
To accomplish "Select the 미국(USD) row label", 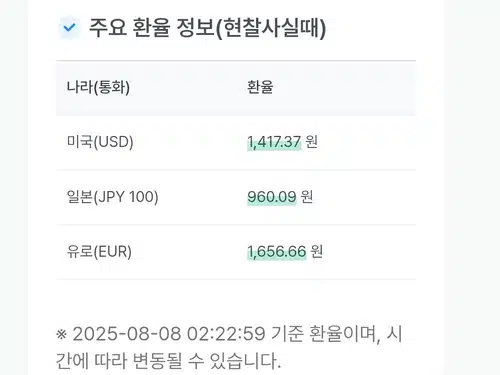I will (100, 142).
